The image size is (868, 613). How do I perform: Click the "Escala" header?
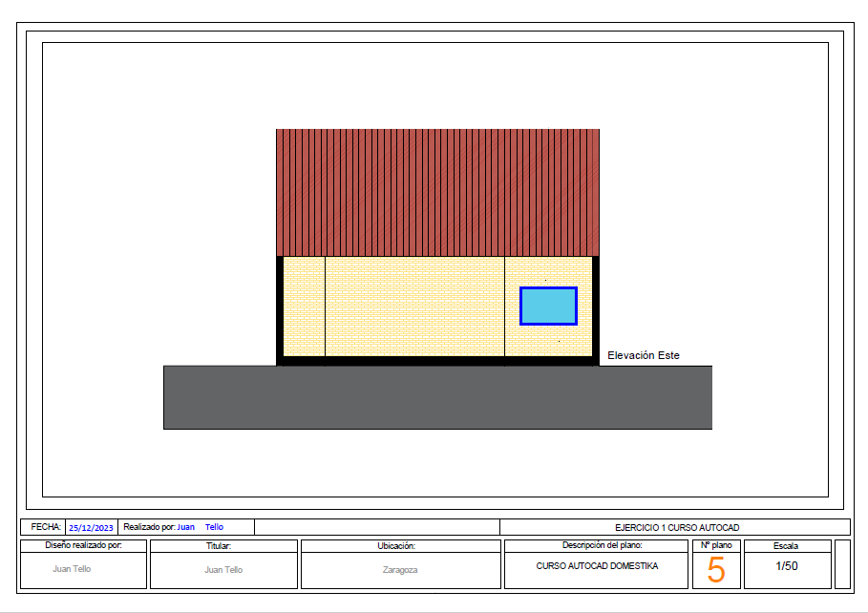pos(786,546)
